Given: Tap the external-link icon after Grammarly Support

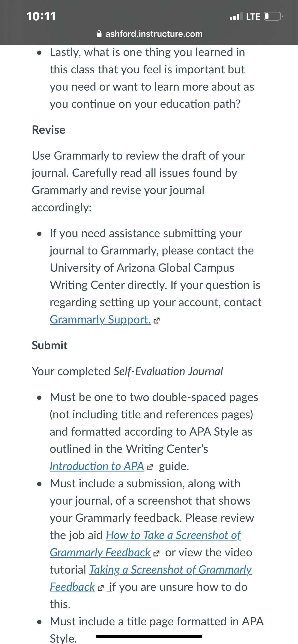Looking at the screenshot, I should tap(156, 321).
